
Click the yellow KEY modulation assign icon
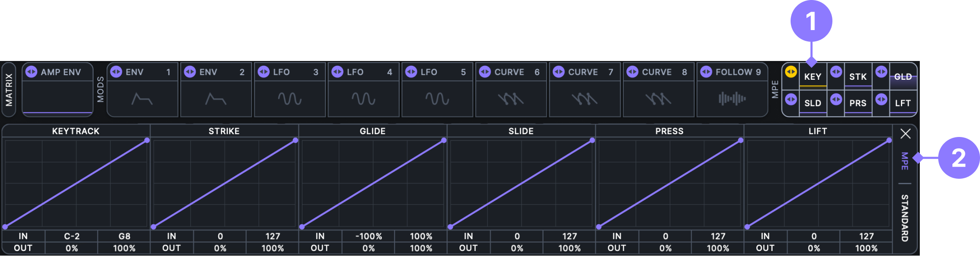[791, 72]
